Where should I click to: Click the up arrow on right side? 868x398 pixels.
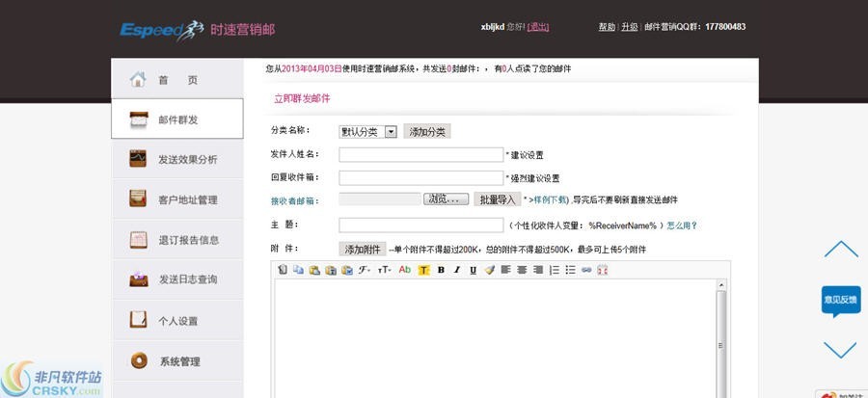point(840,249)
